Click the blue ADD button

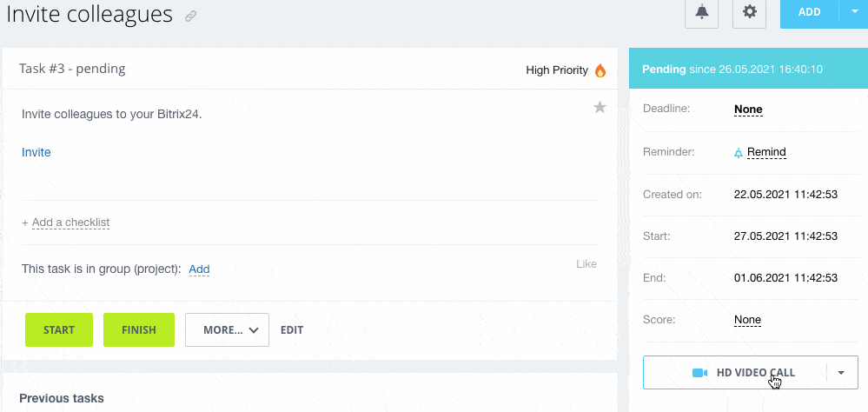[x=809, y=12]
